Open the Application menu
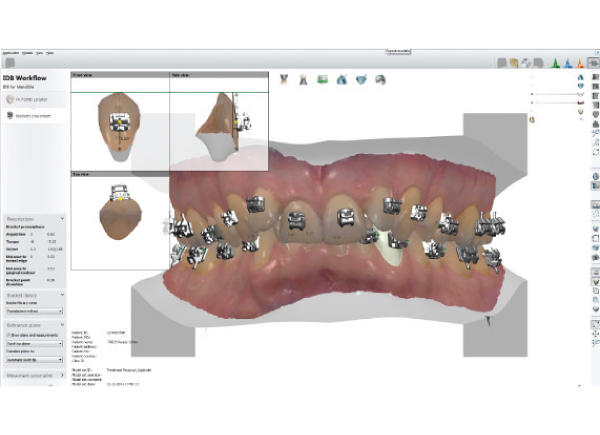Screen dimensions: 600x435 (x=10, y=53)
